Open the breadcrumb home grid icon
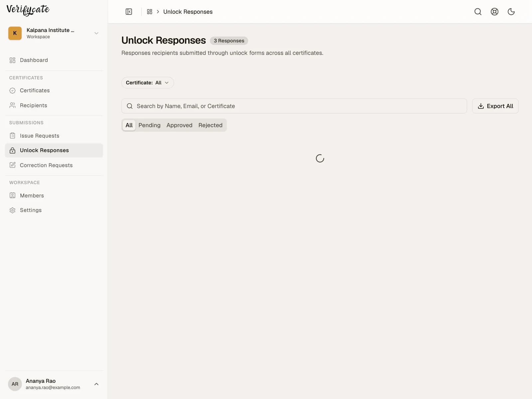The height and width of the screenshot is (399, 532). (x=150, y=12)
